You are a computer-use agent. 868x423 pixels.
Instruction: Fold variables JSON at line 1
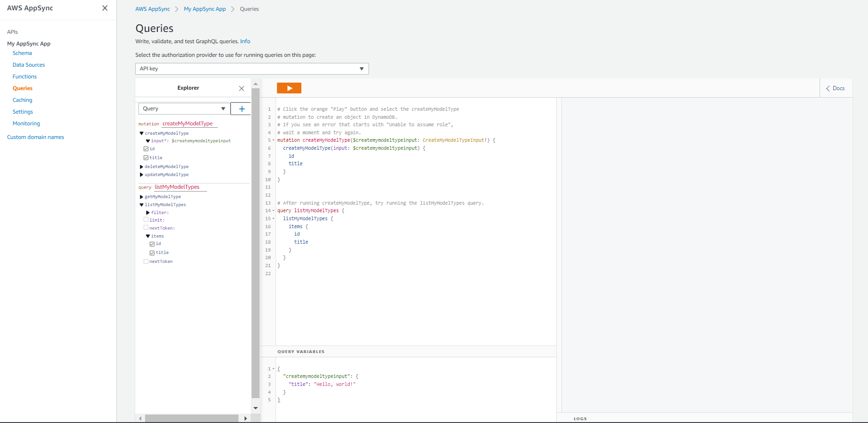(x=274, y=369)
